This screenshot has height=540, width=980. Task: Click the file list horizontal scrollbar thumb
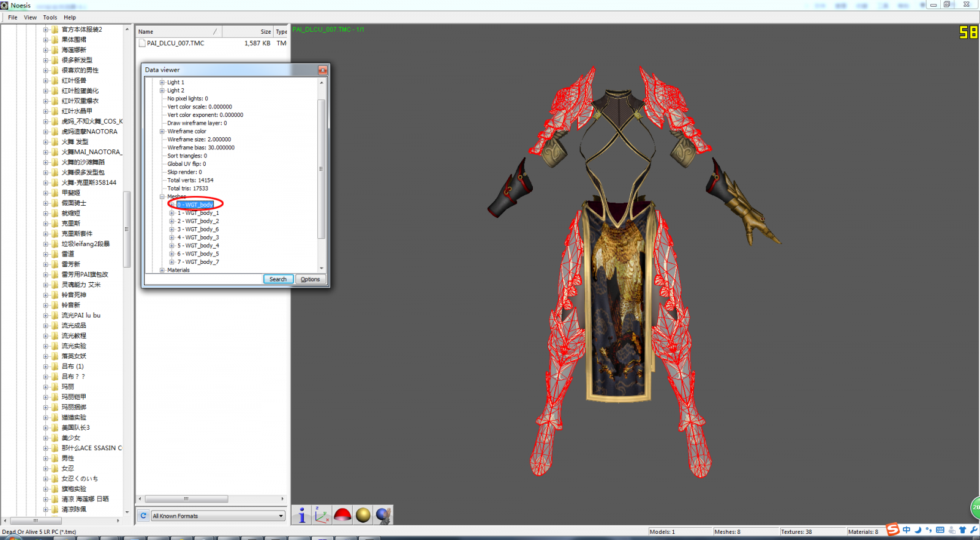[186, 499]
